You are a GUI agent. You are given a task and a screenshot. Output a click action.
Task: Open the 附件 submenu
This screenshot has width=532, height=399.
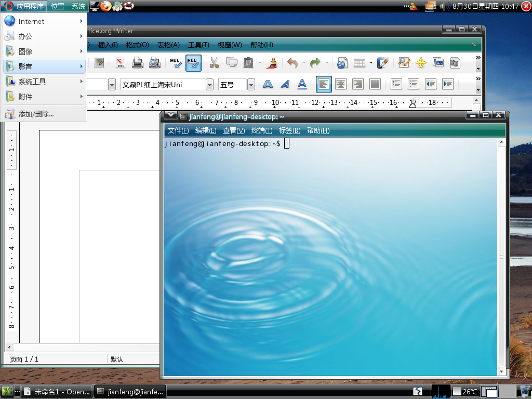point(44,96)
